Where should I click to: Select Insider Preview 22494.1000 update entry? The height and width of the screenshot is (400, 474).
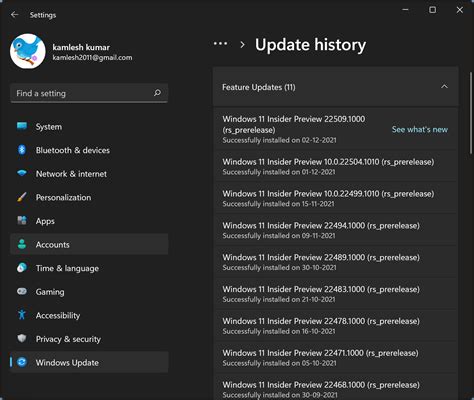click(x=335, y=230)
